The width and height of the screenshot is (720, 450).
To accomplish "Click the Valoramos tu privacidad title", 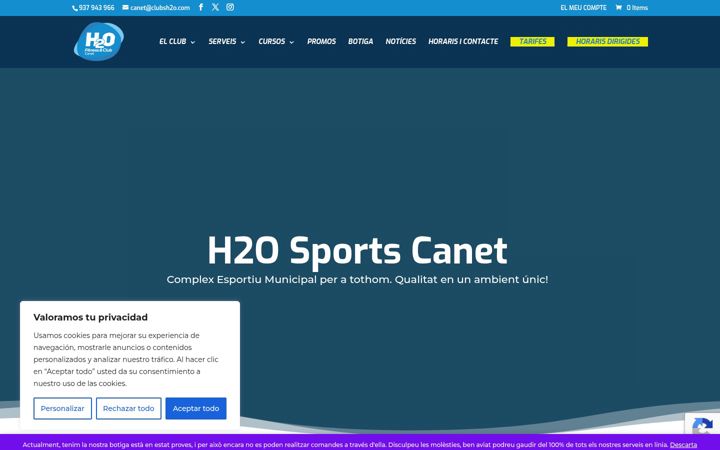I will (x=90, y=317).
